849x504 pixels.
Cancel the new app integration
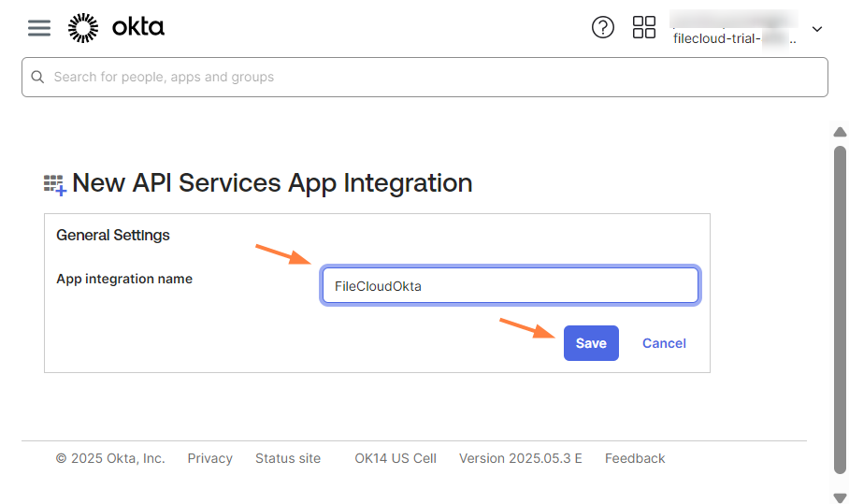point(664,343)
